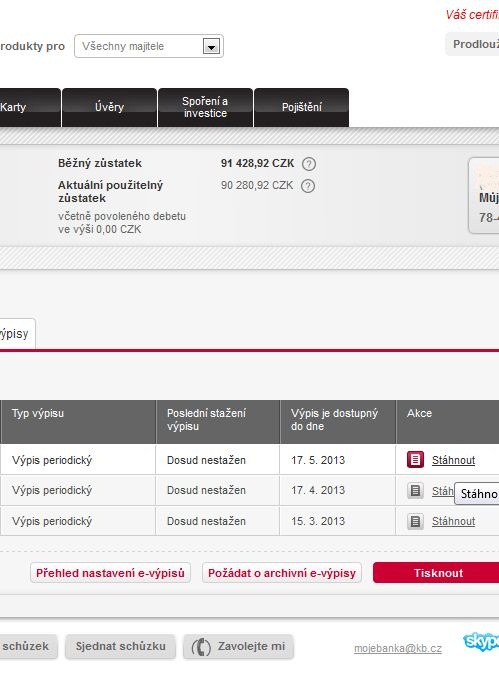Click Stáhnout link for 15. 3. 2013 statement
Image resolution: width=499 pixels, height=692 pixels.
pos(454,521)
